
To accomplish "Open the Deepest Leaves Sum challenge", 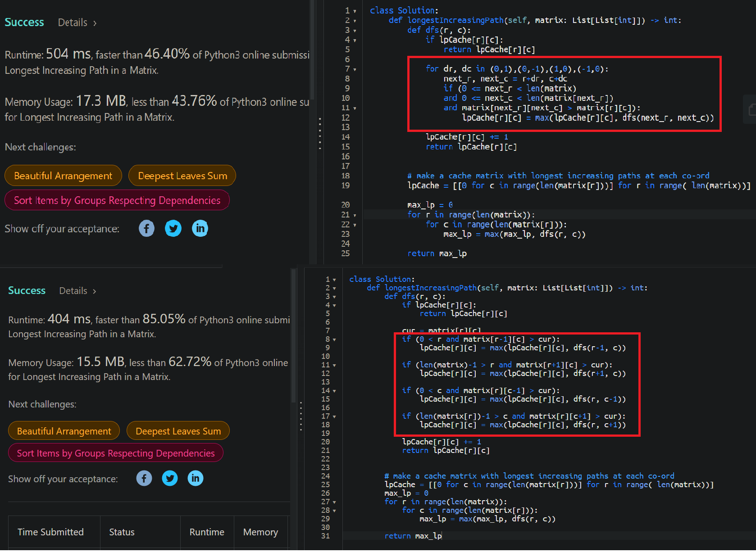I will [182, 175].
